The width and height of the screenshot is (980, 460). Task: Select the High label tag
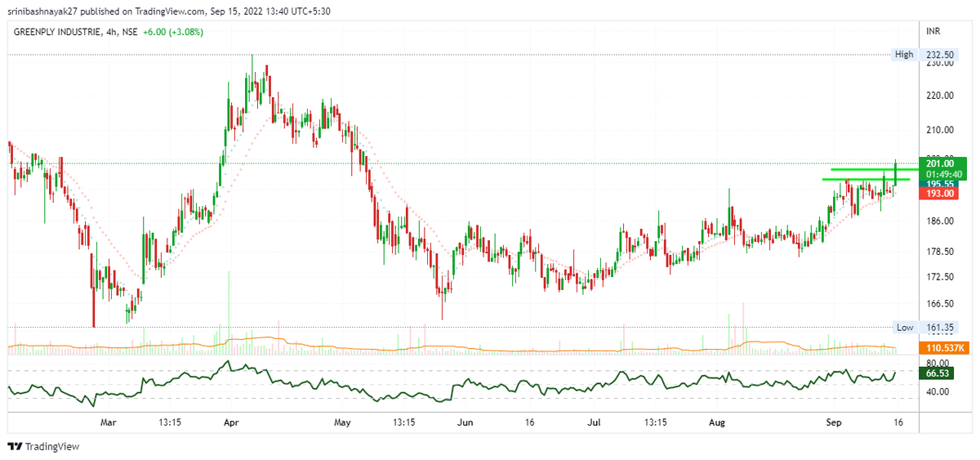pyautogui.click(x=904, y=55)
